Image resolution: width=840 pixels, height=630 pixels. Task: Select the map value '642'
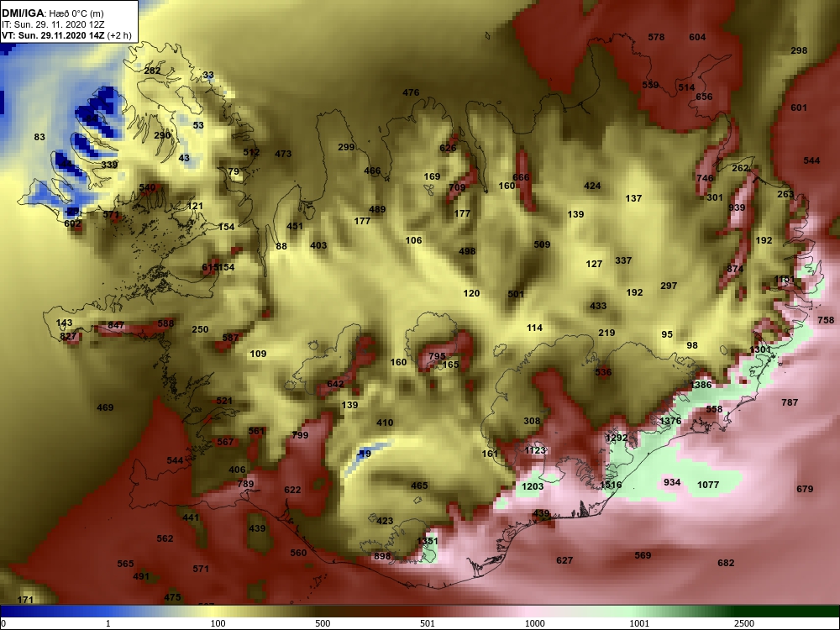click(x=335, y=385)
